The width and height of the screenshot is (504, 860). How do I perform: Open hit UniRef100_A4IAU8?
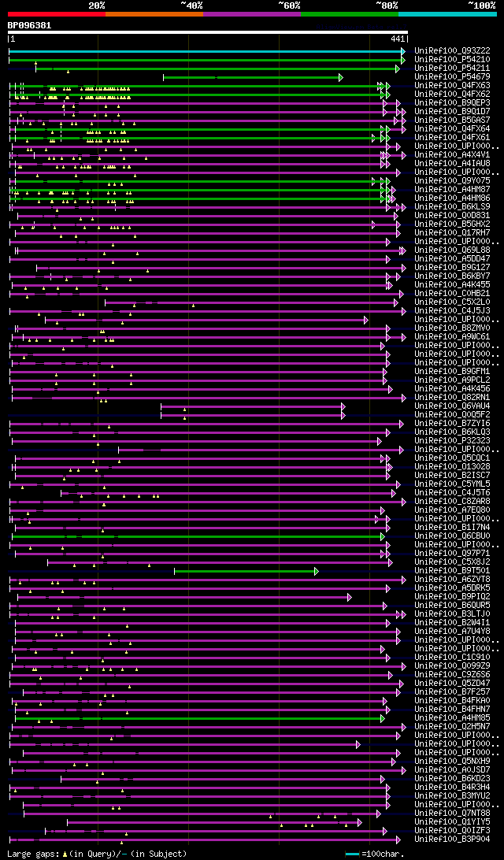453,163
